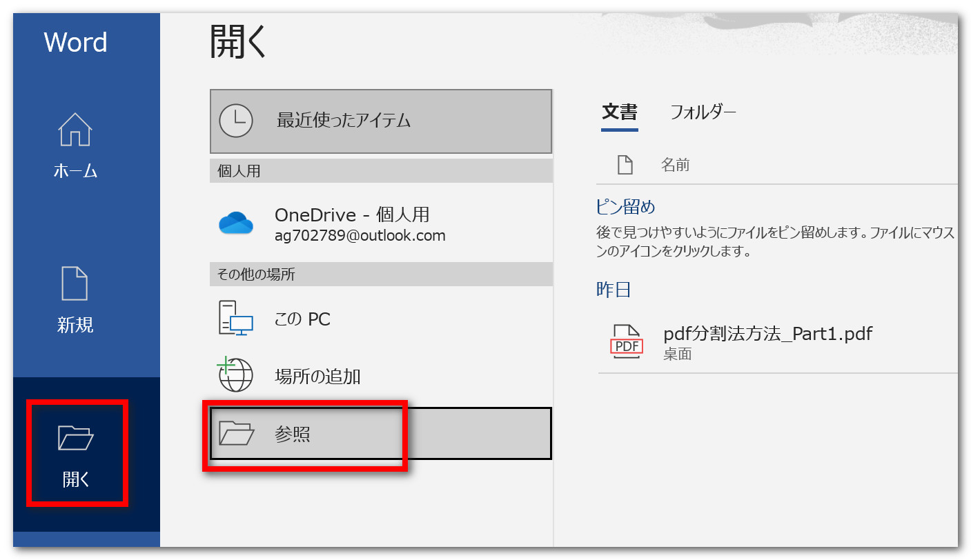
Task: Click the This PC computer icon
Action: click(236, 319)
